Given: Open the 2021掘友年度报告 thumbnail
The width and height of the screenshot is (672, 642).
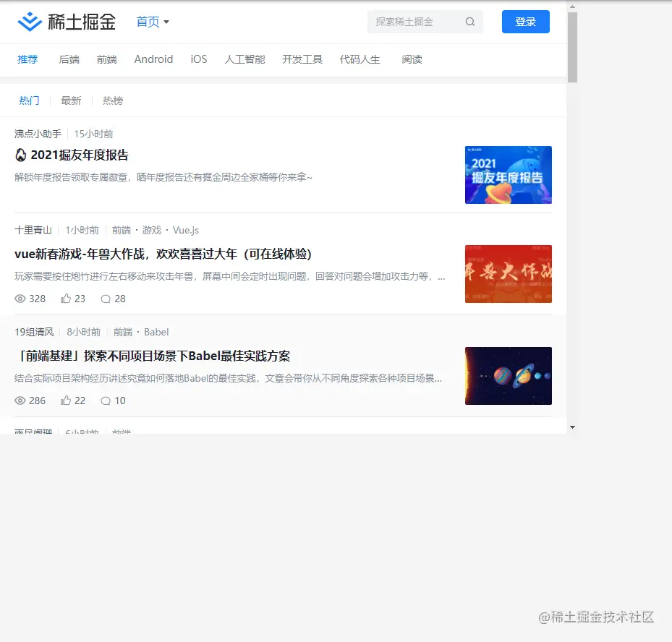Looking at the screenshot, I should [509, 175].
